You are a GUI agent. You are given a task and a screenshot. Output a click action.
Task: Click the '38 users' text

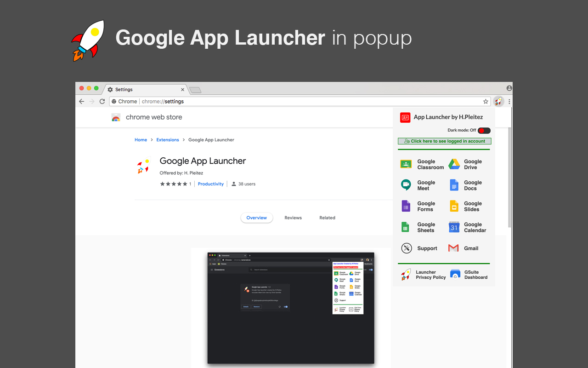click(x=247, y=184)
